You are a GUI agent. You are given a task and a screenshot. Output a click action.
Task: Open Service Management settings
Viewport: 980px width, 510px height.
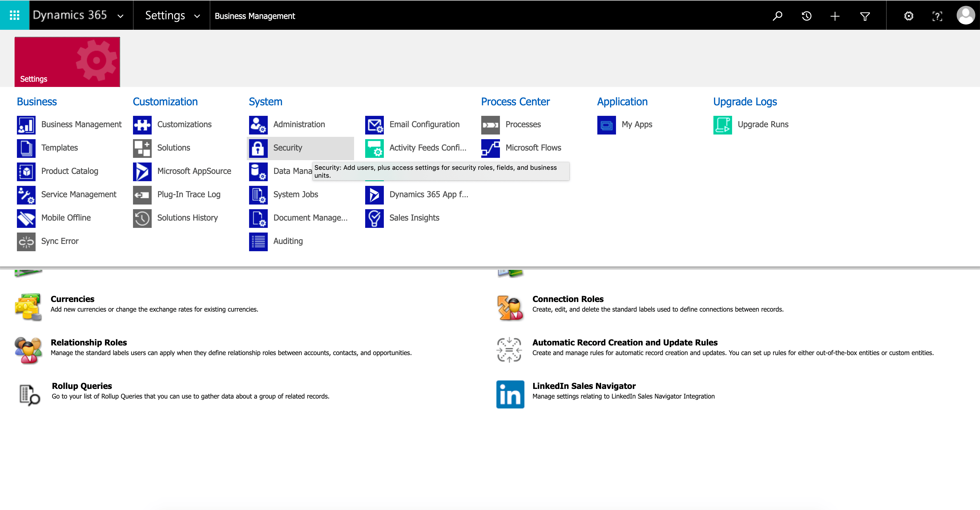(x=79, y=195)
